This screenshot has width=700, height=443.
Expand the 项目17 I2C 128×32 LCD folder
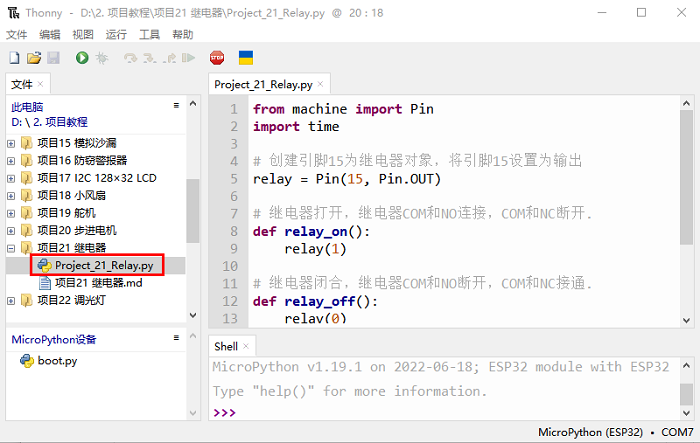[11, 178]
